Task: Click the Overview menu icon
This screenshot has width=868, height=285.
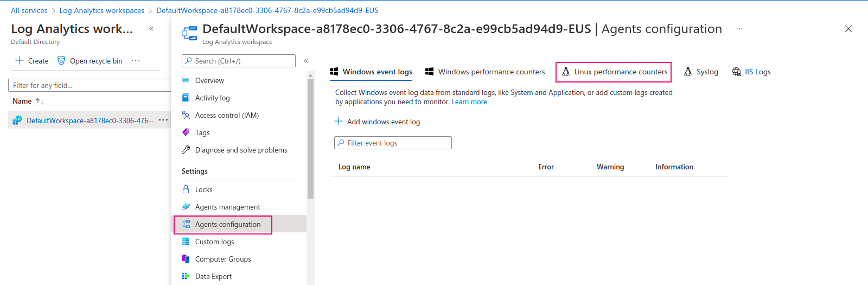Action: 186,80
